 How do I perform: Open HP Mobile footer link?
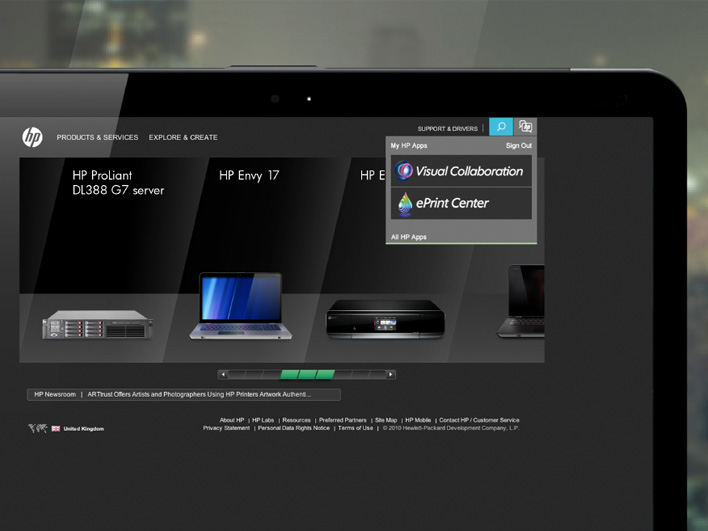[x=418, y=420]
